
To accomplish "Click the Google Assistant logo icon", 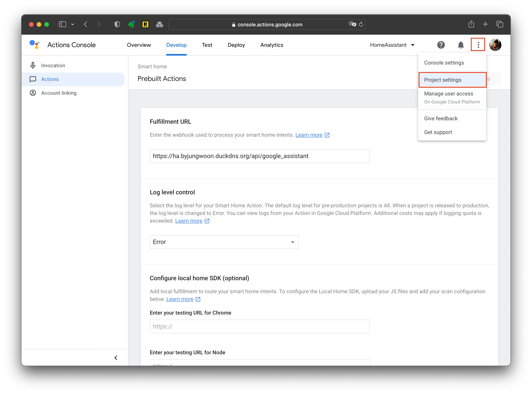I will pyautogui.click(x=34, y=45).
